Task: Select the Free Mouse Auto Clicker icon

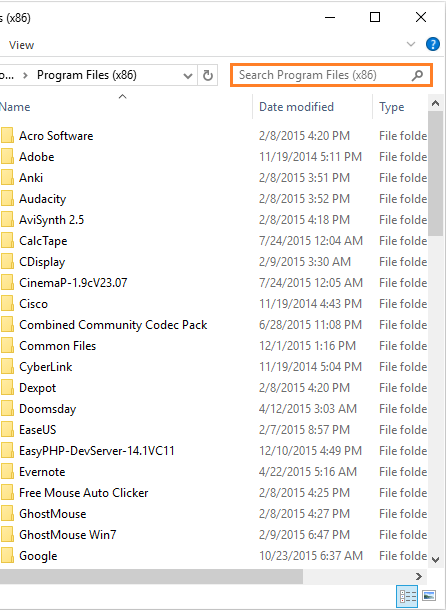Action: [7, 493]
